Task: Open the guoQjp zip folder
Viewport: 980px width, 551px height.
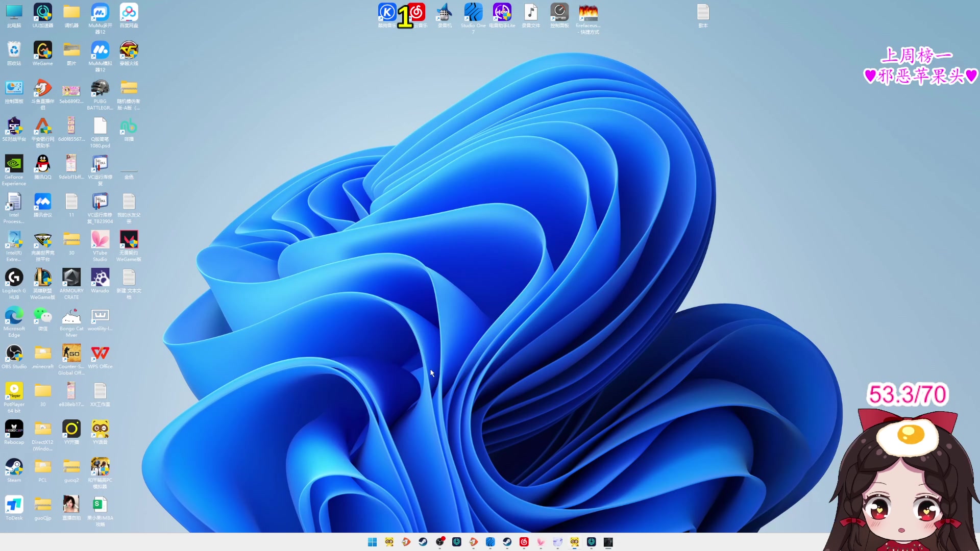Action: point(43,508)
